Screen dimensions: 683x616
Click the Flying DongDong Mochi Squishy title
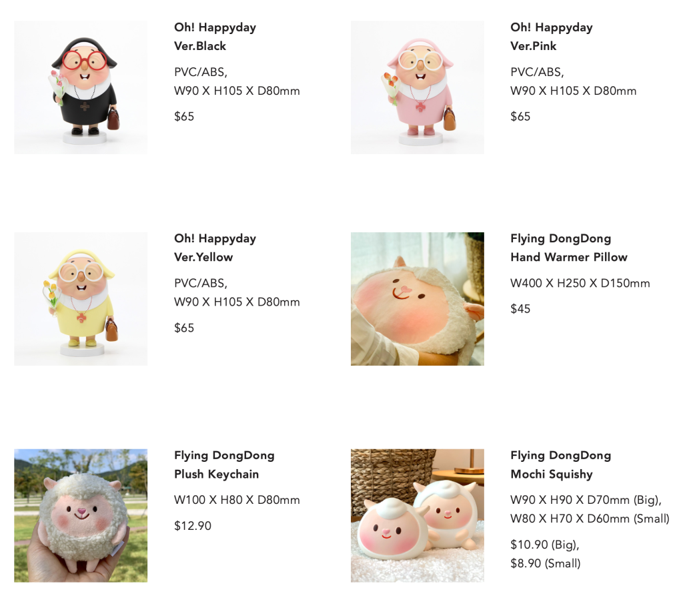click(x=560, y=465)
